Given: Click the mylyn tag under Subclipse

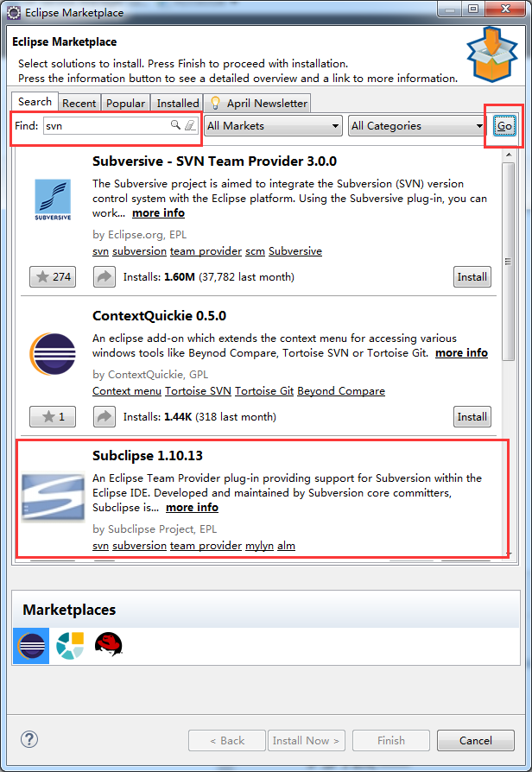Looking at the screenshot, I should (259, 546).
